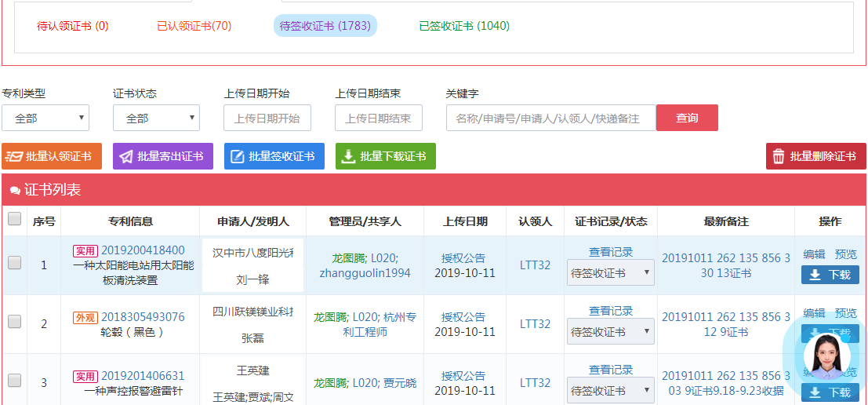
Task: Click the 批量签收证书 edit icon
Action: (238, 156)
